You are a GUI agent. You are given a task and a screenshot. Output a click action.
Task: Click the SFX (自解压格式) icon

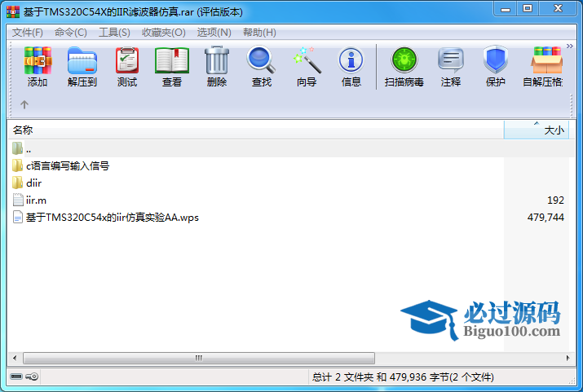pyautogui.click(x=544, y=67)
